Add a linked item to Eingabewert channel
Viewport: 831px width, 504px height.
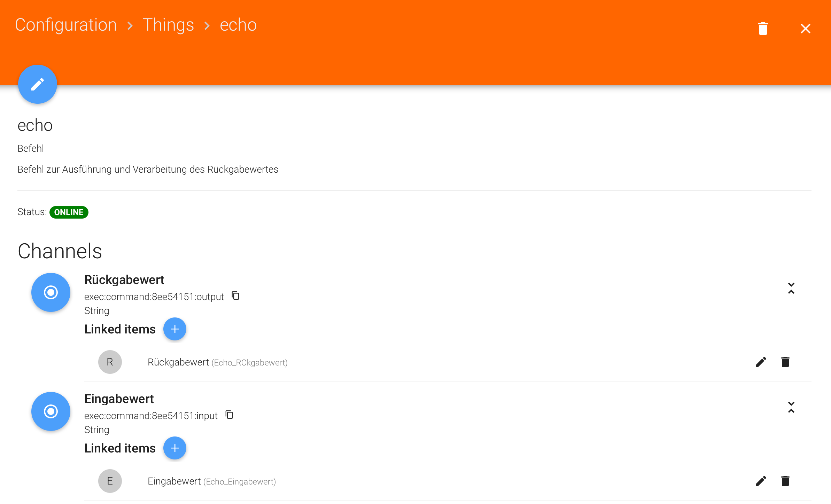tap(175, 448)
